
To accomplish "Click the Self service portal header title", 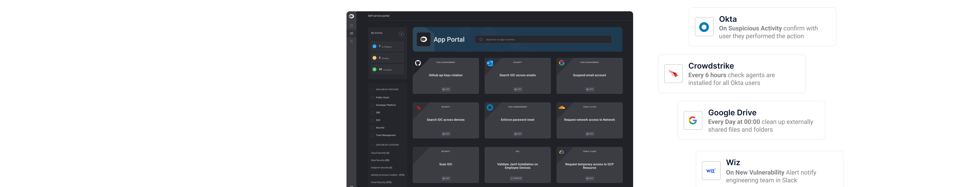I will coord(379,16).
